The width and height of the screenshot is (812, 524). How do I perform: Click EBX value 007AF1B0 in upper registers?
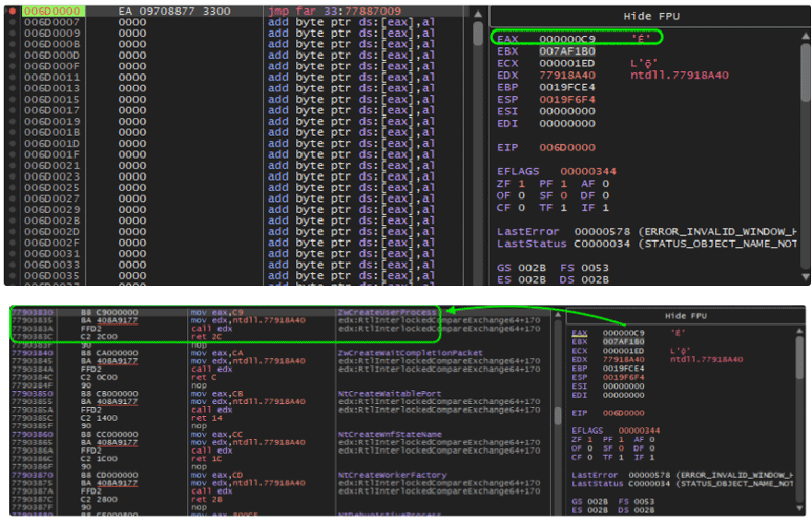[x=567, y=52]
